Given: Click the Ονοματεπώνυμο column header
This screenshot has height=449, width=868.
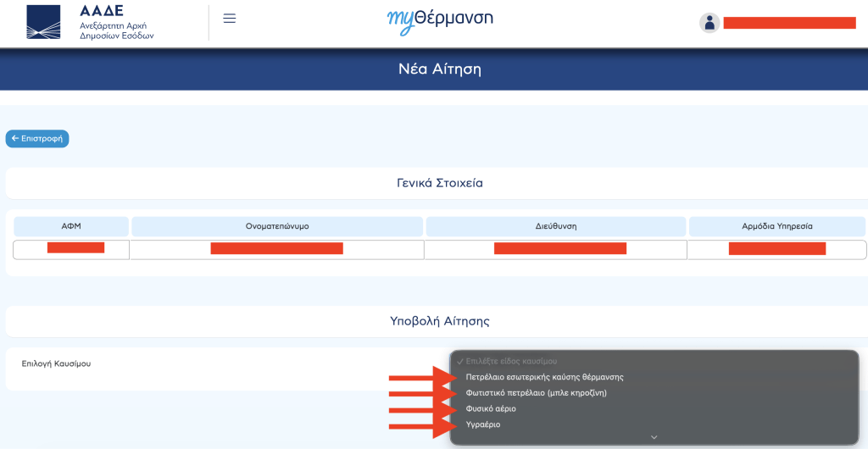Looking at the screenshot, I should [276, 227].
